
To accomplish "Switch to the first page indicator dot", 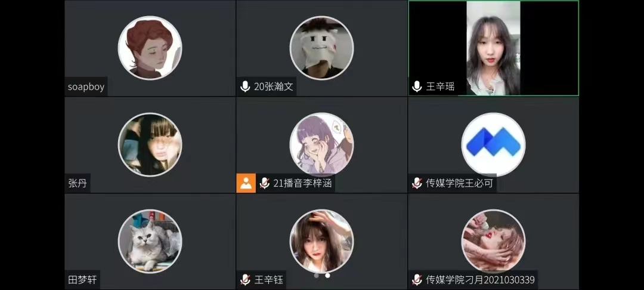I will (316, 275).
